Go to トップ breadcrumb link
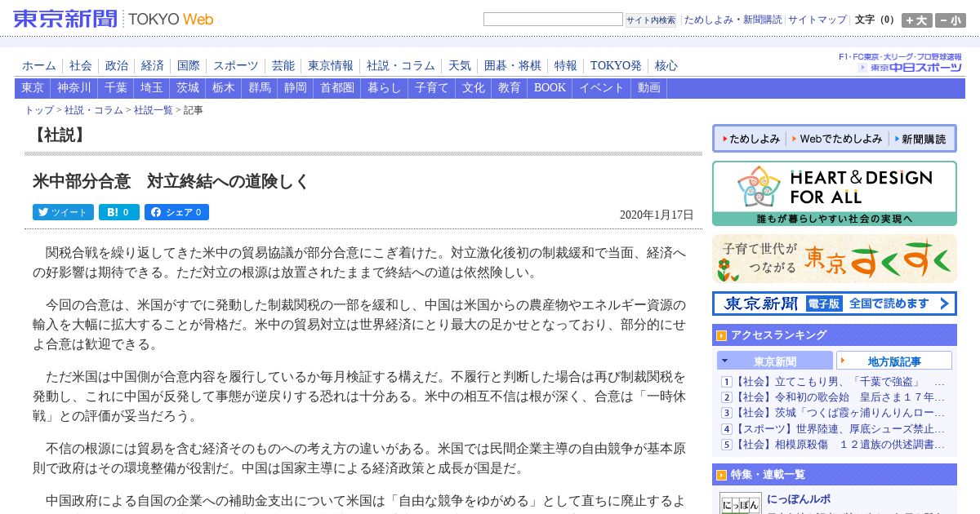The height and width of the screenshot is (514, 980). tap(39, 110)
